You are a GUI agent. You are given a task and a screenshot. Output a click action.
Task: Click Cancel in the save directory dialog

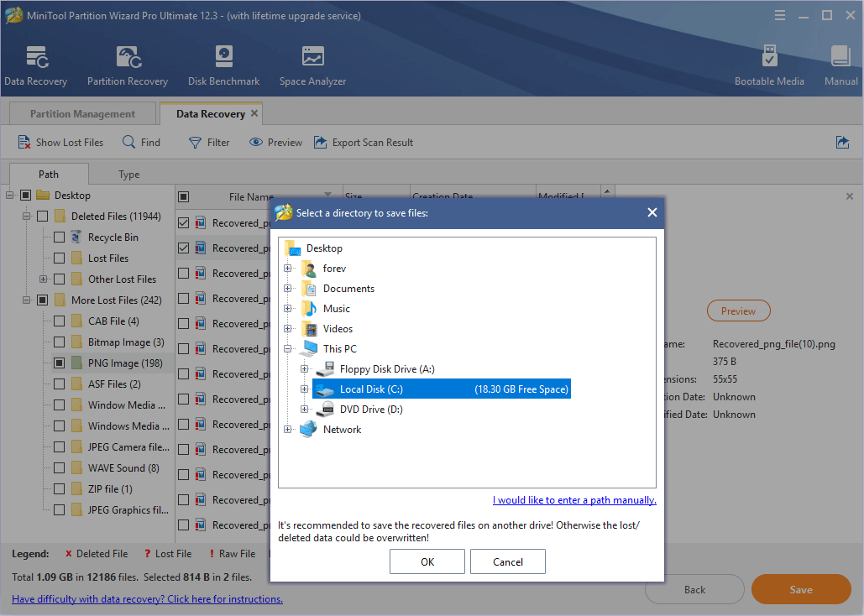(507, 561)
